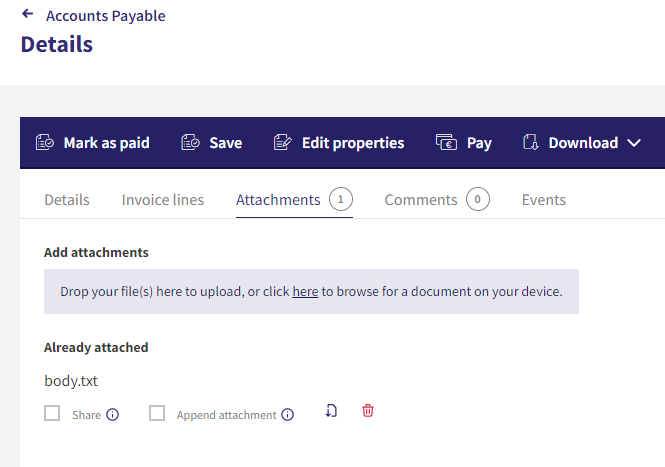Click the back arrow icon
665x467 pixels.
[28, 14]
